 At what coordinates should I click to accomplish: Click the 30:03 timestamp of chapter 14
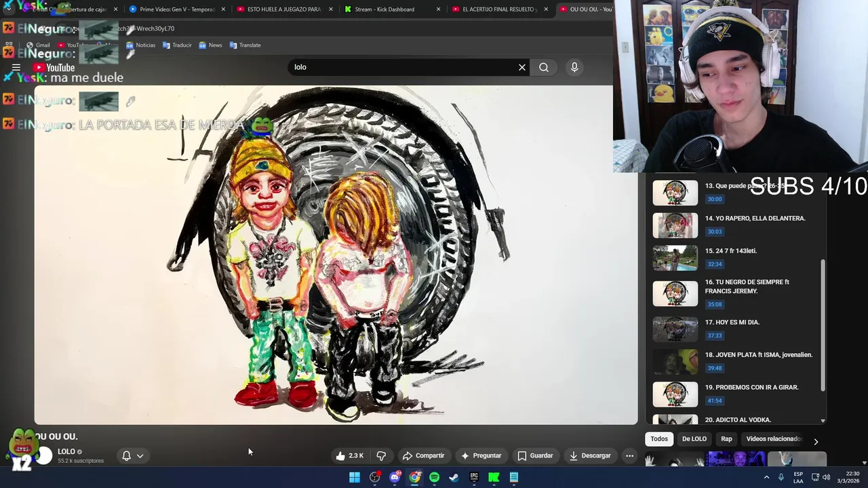coord(715,232)
